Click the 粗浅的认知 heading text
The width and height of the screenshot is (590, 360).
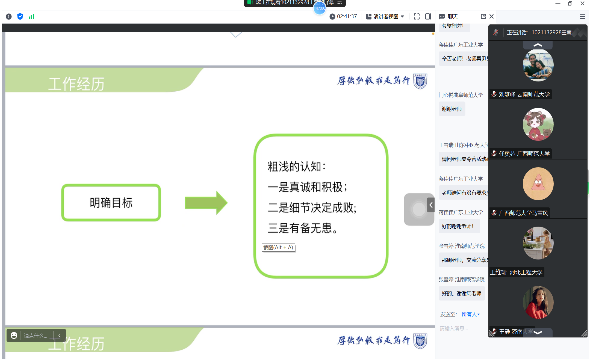point(297,166)
